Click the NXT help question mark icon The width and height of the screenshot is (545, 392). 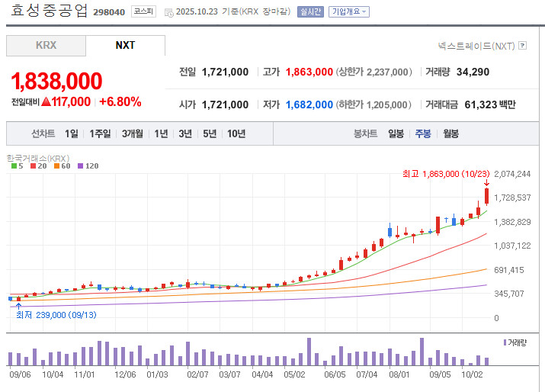(522, 46)
